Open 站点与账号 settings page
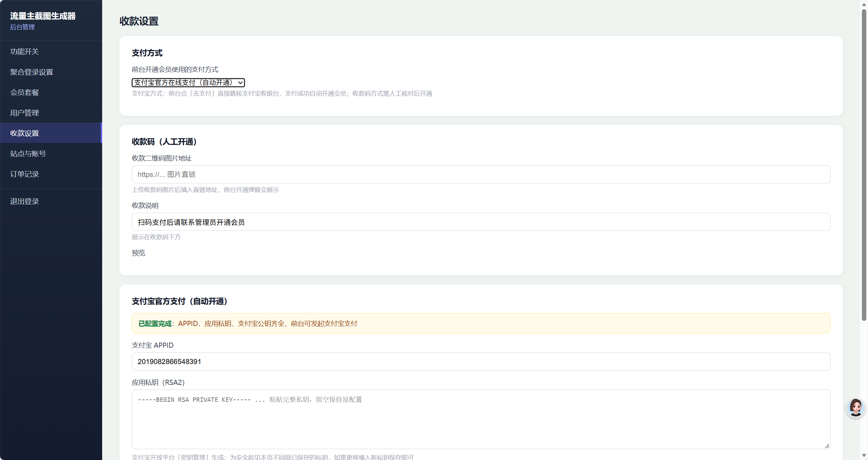The width and height of the screenshot is (868, 460). click(x=51, y=153)
